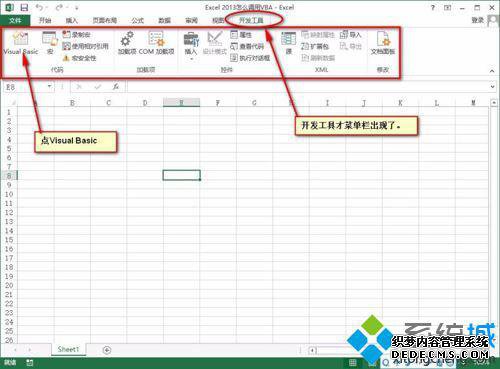Open control Properties (属性)

tap(241, 34)
